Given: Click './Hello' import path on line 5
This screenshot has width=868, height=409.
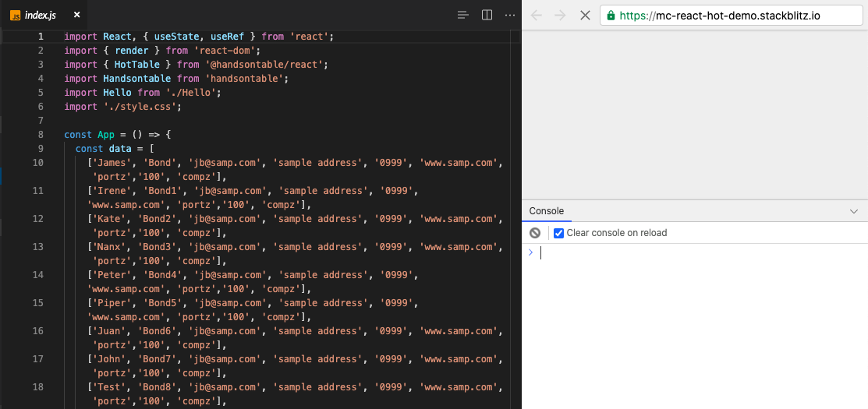Looking at the screenshot, I should pyautogui.click(x=190, y=93).
